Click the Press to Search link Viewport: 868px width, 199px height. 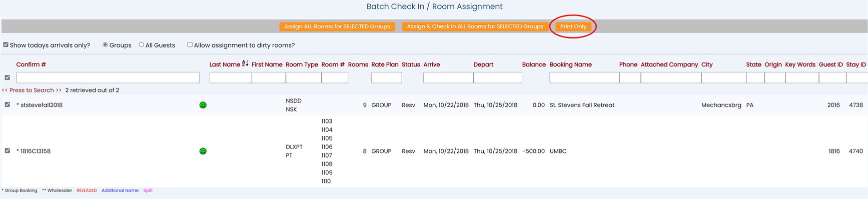click(32, 90)
